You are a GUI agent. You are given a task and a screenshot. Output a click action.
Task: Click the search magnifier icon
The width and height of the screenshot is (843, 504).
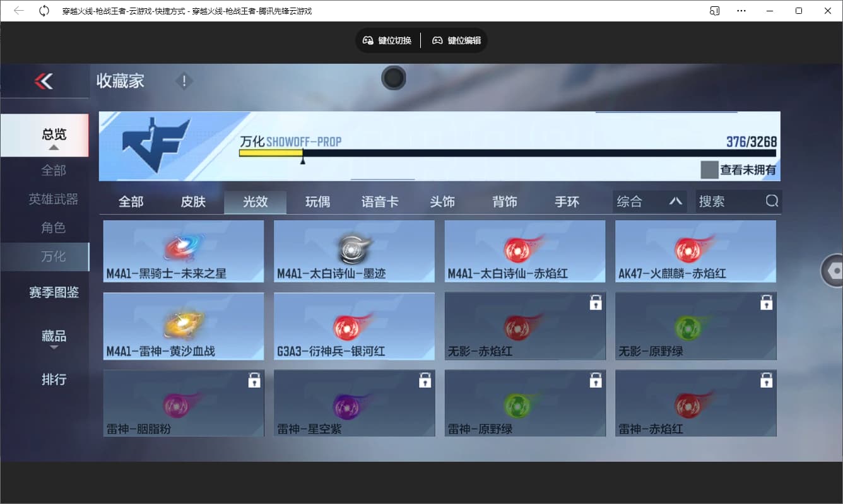click(772, 201)
